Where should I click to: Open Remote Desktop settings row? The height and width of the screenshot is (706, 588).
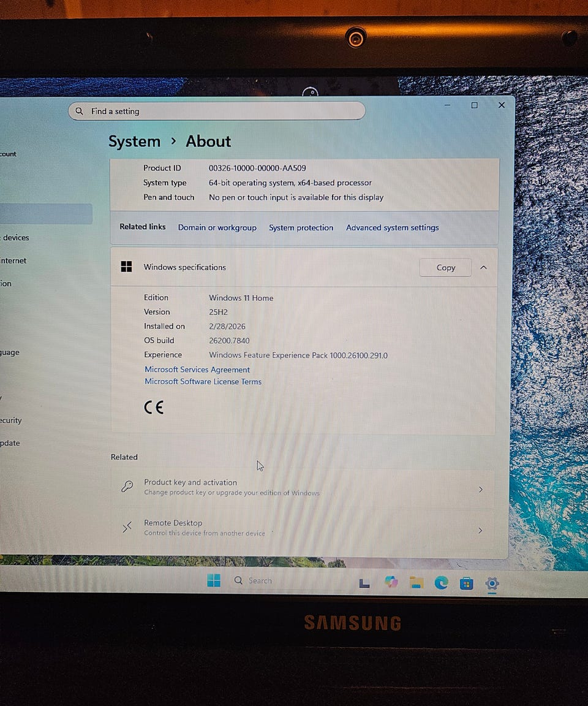tap(303, 529)
